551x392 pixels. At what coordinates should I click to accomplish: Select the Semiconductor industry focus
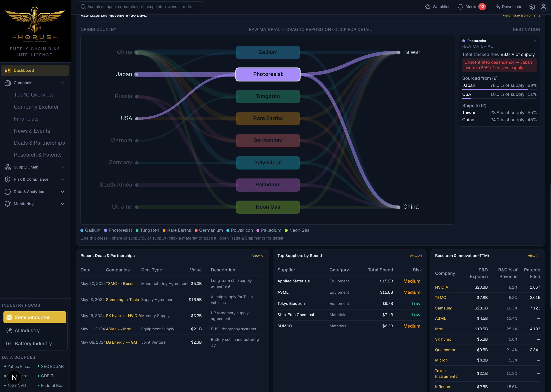(35, 317)
